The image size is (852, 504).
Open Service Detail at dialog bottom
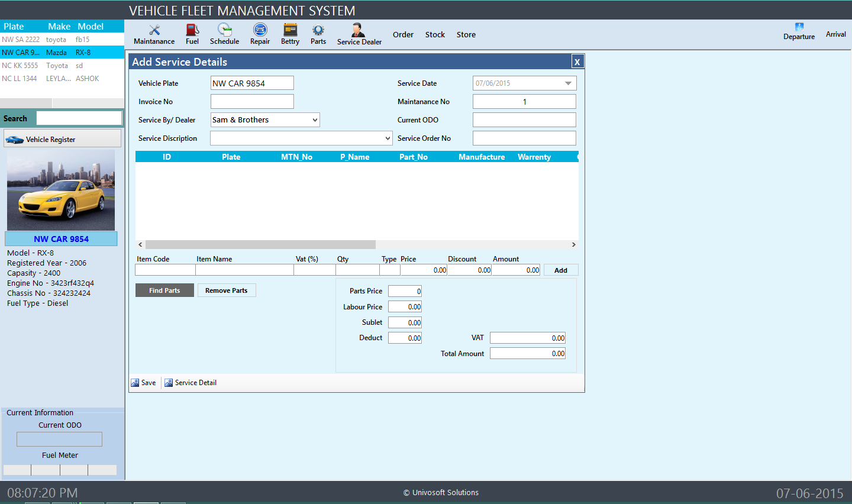click(191, 383)
